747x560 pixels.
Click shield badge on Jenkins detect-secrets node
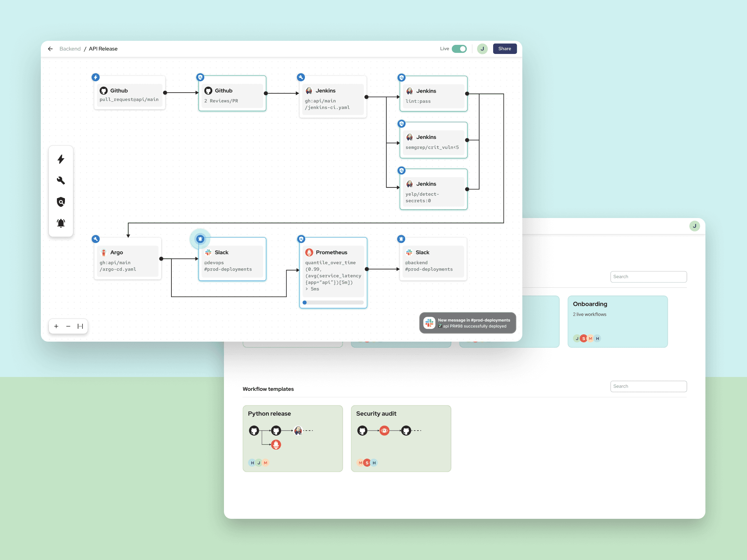pos(402,171)
